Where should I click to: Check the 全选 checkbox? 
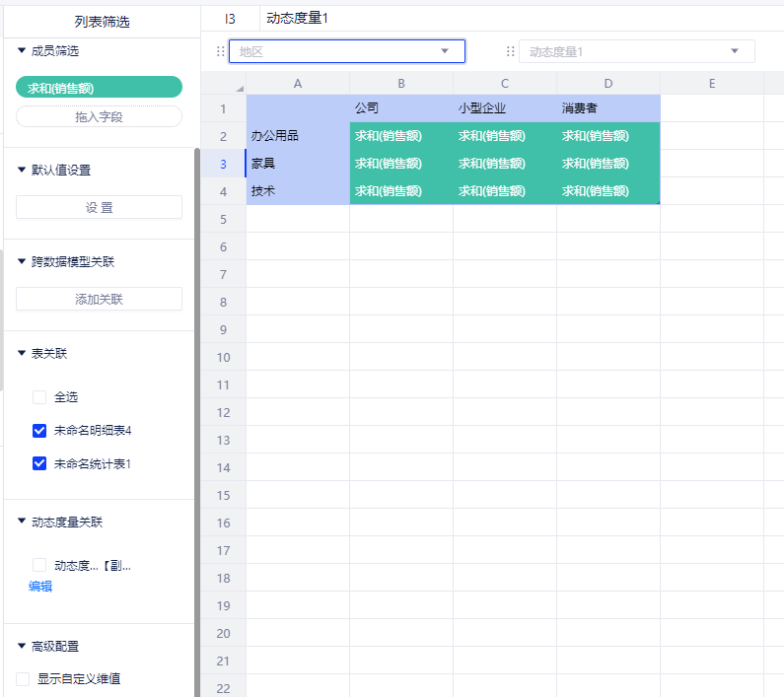(39, 397)
